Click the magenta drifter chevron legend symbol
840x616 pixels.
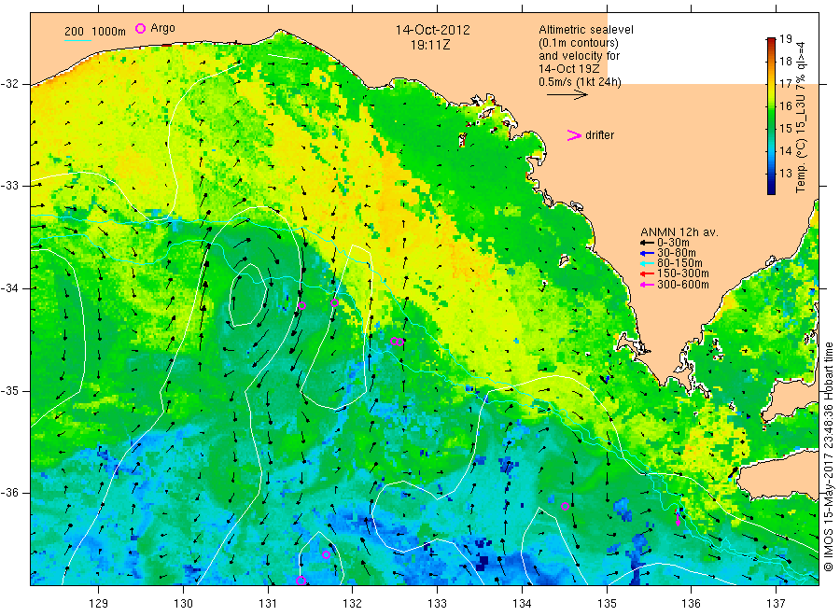pos(574,135)
